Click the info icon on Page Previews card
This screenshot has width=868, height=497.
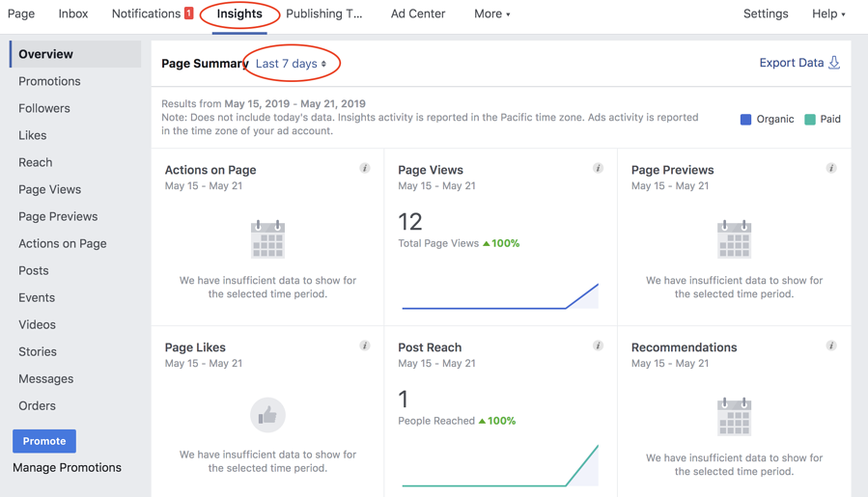tap(831, 168)
